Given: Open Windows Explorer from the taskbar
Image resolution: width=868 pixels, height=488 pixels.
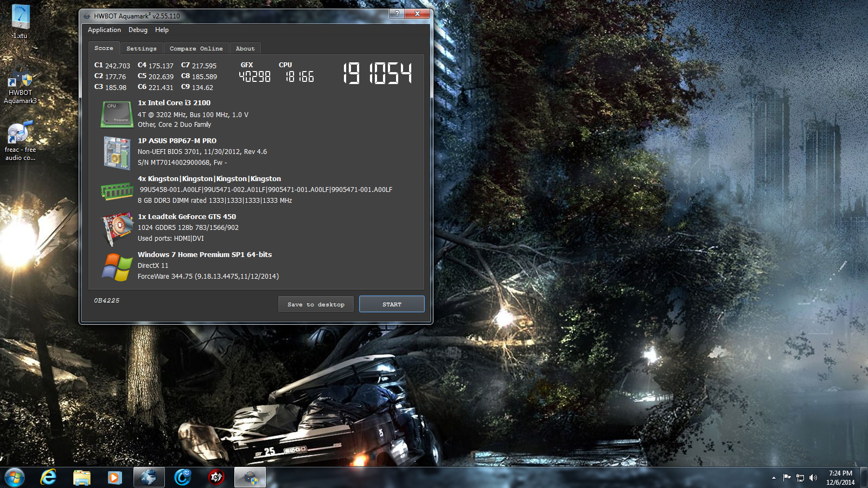Looking at the screenshot, I should [x=82, y=477].
